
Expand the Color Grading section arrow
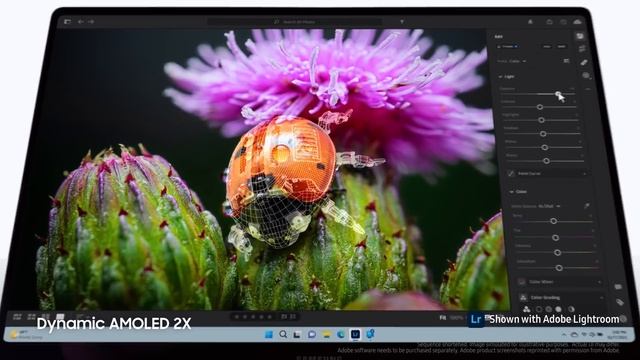(602, 298)
